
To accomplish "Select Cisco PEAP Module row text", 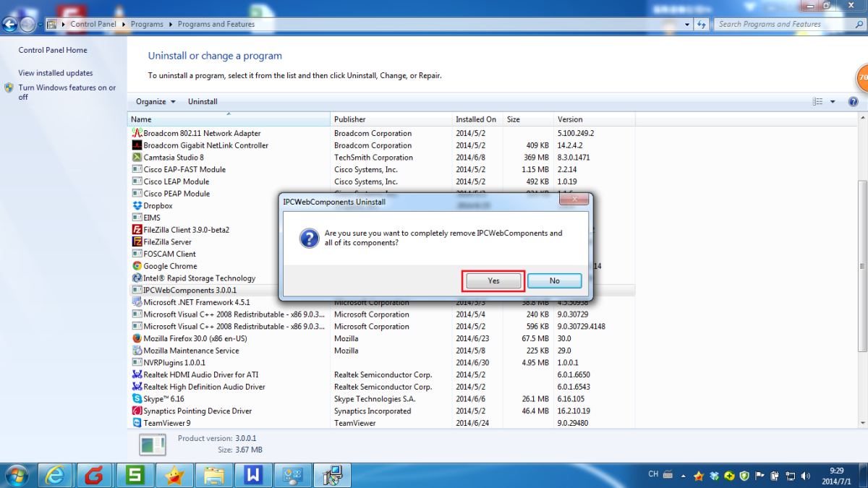I will tap(176, 194).
